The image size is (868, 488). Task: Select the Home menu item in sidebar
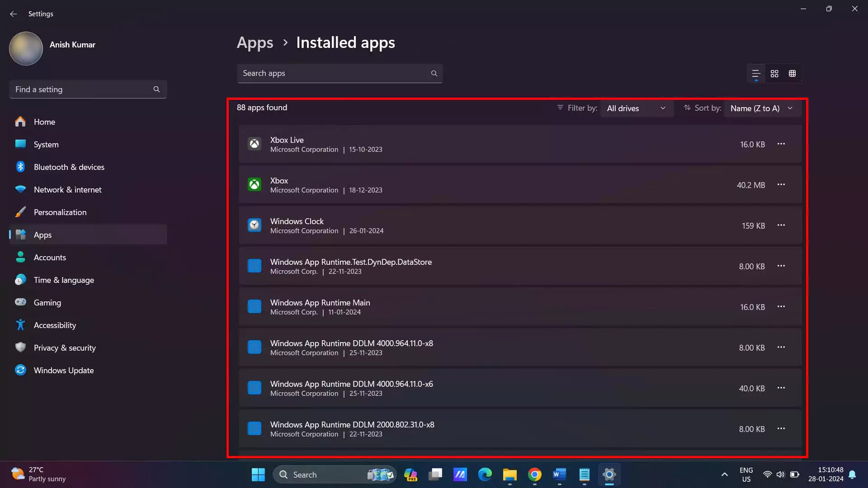click(x=44, y=122)
